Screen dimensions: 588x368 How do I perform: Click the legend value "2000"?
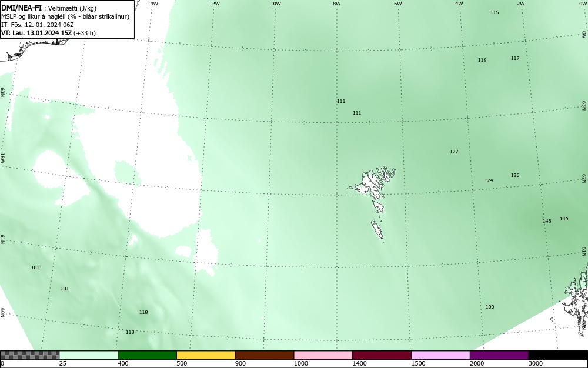pos(477,363)
